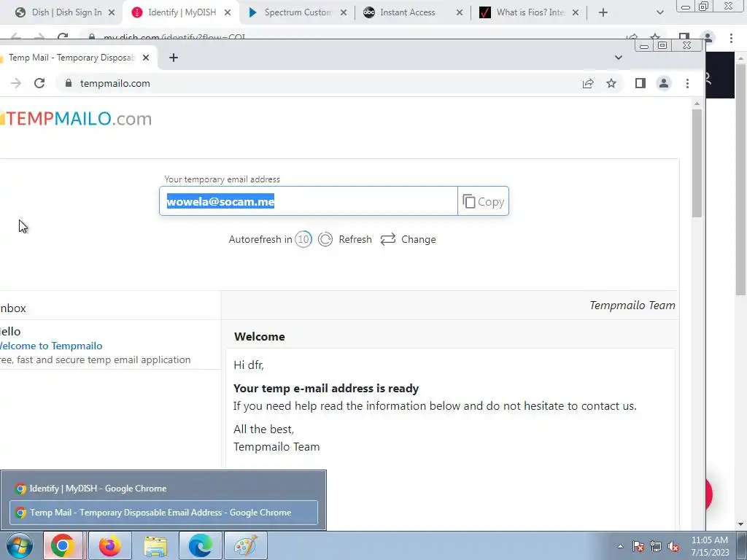Click the forward navigation arrow in Temp Mail window
The image size is (747, 560).
tap(16, 83)
